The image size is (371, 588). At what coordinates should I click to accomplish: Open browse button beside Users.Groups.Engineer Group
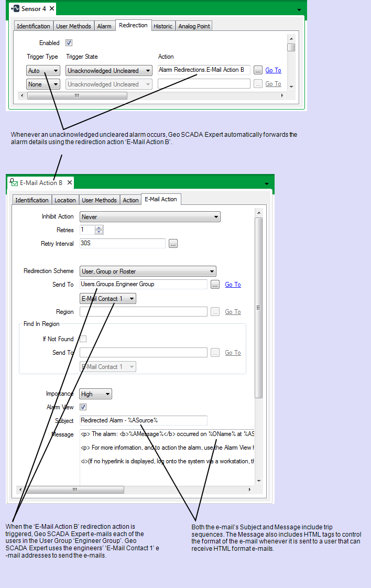[x=215, y=285]
